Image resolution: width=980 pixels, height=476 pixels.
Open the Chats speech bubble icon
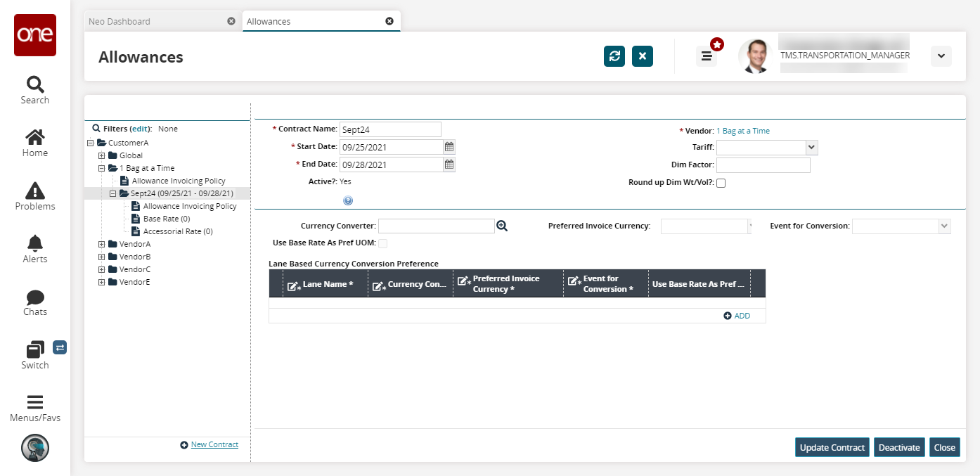click(x=34, y=297)
